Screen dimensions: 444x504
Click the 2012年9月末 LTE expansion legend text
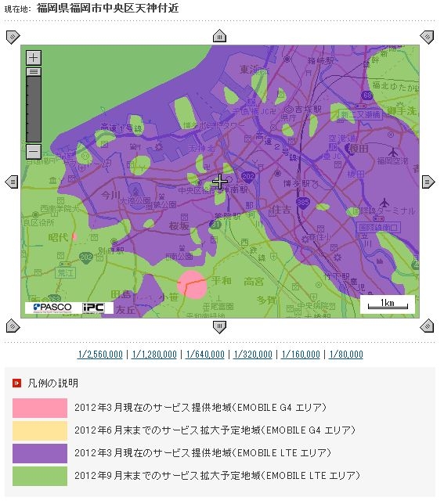coord(217,476)
